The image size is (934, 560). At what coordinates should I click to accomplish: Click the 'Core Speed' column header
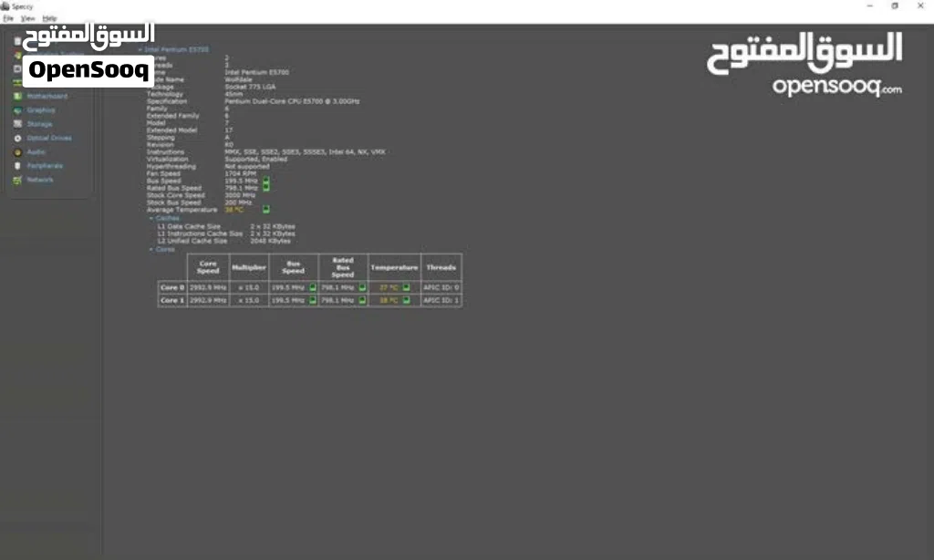(x=208, y=267)
